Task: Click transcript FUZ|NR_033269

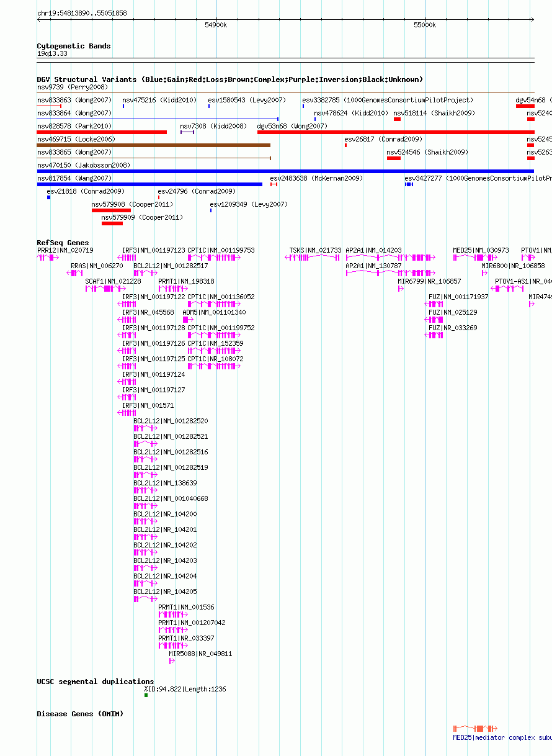Action: [453, 328]
